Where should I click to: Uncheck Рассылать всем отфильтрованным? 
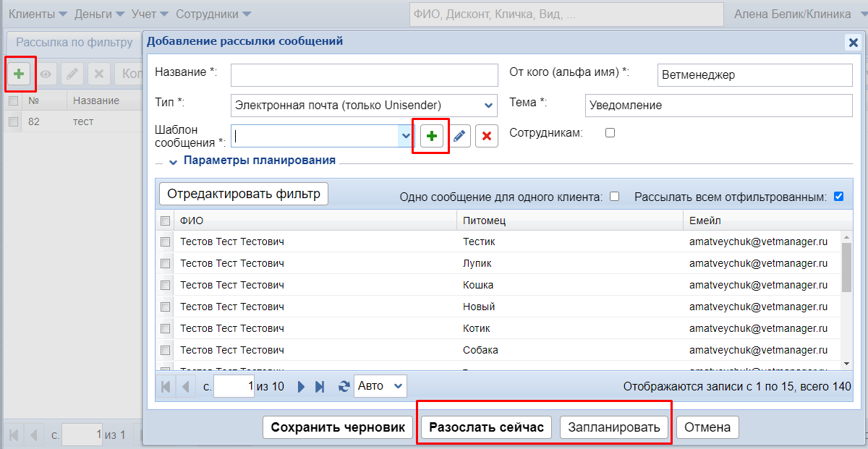pos(838,196)
